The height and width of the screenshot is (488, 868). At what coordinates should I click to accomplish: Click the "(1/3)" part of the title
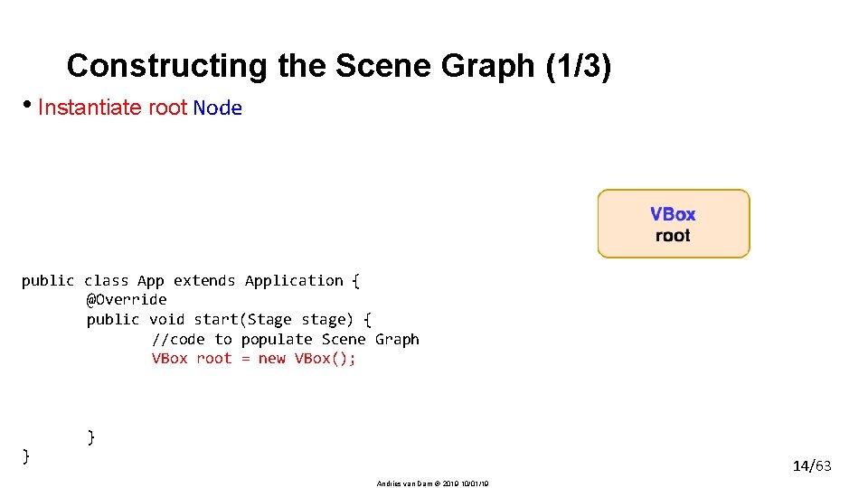pos(579,66)
